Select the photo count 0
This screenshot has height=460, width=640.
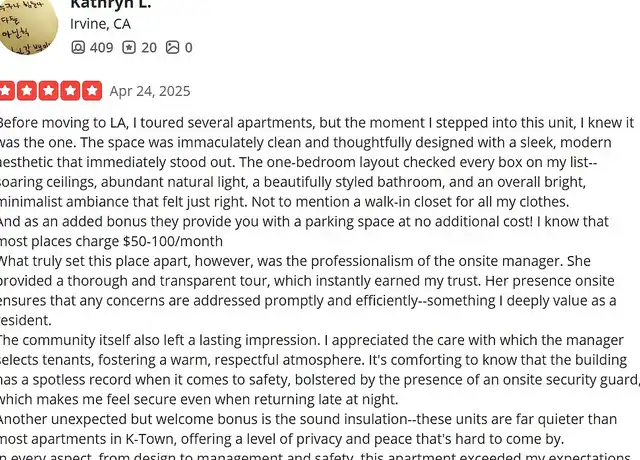coord(188,48)
